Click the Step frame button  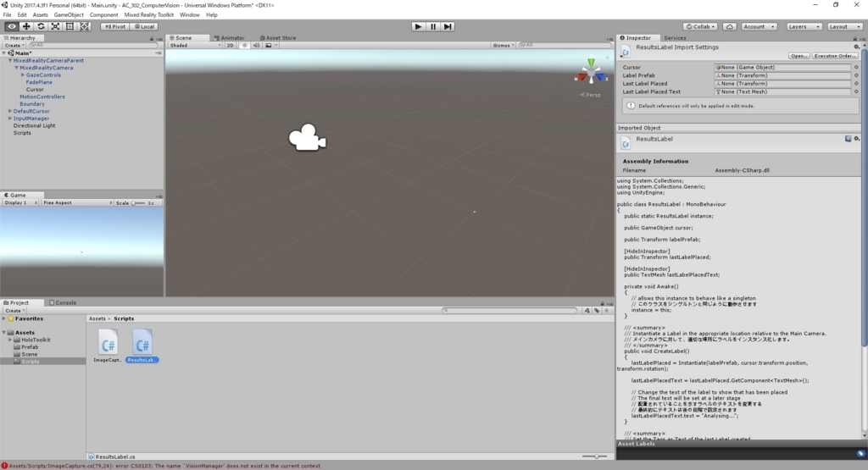click(448, 26)
